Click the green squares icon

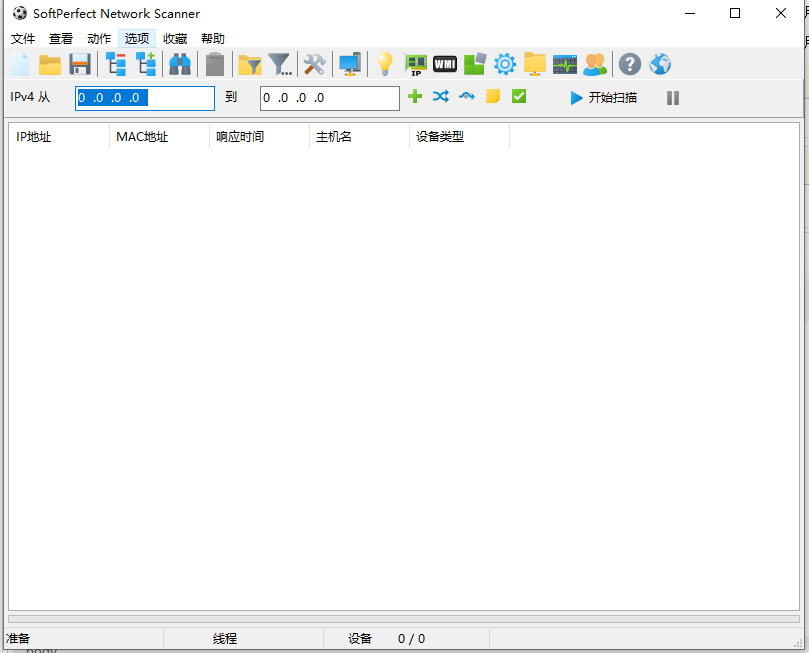pos(475,64)
